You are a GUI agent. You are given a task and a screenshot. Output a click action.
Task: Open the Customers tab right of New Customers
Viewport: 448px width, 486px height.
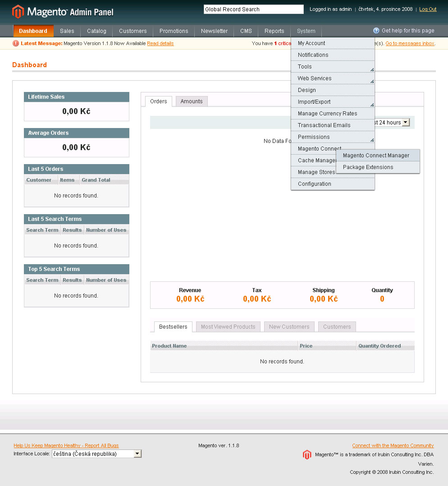337,327
